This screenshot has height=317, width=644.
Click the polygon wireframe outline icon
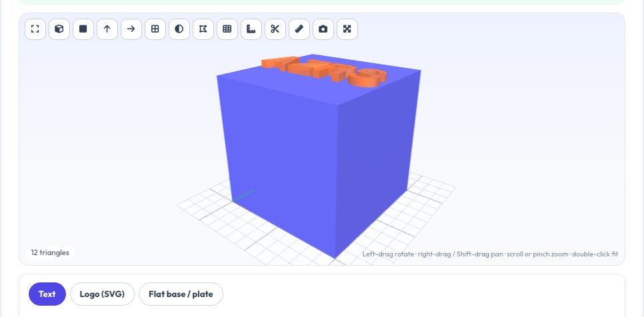tap(203, 29)
